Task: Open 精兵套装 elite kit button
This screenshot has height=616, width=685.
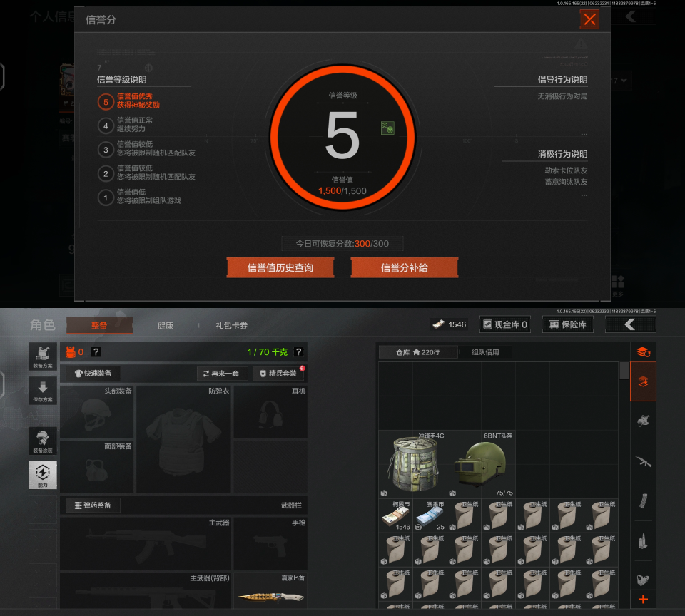Action: [279, 374]
